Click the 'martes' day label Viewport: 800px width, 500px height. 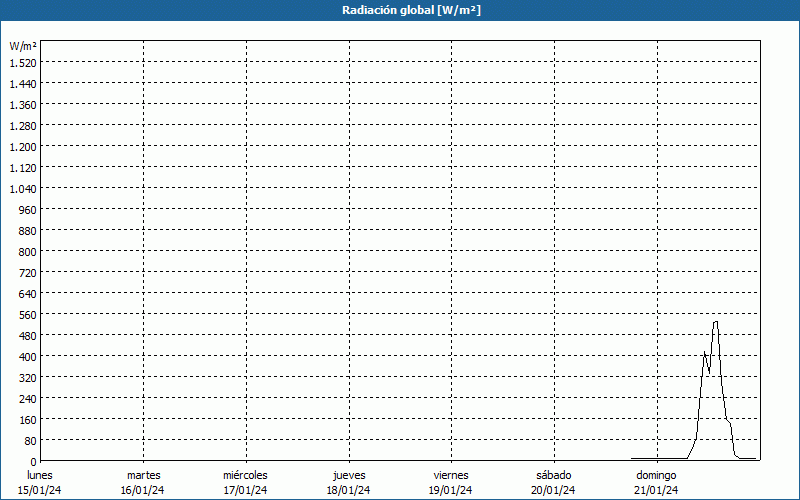pyautogui.click(x=143, y=475)
